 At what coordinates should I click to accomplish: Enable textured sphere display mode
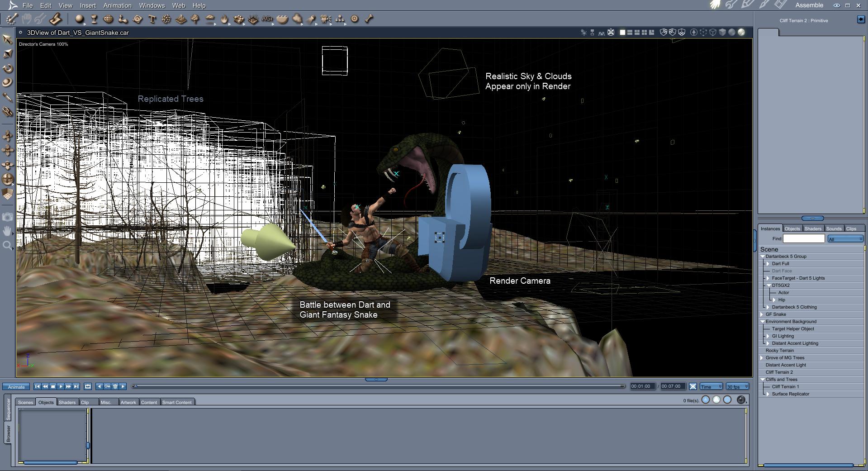(741, 33)
